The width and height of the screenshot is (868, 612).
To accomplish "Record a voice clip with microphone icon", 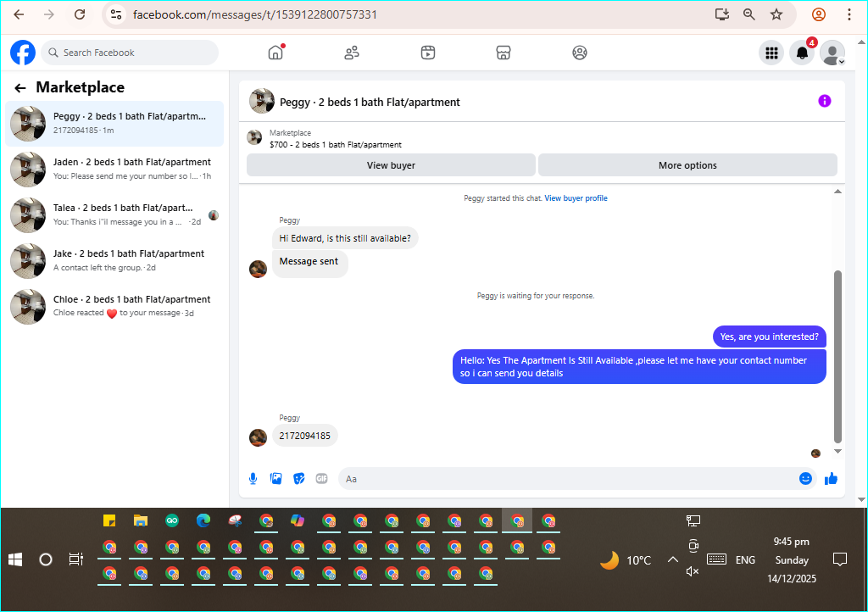I will (x=253, y=479).
